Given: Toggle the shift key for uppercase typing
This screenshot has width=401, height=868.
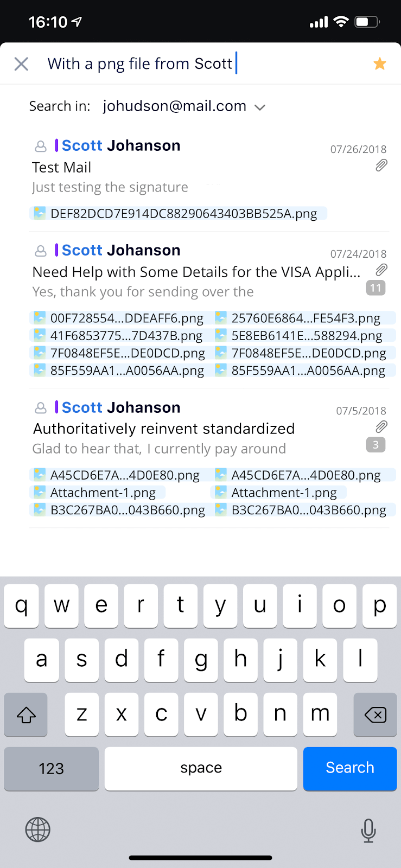Looking at the screenshot, I should [x=26, y=715].
